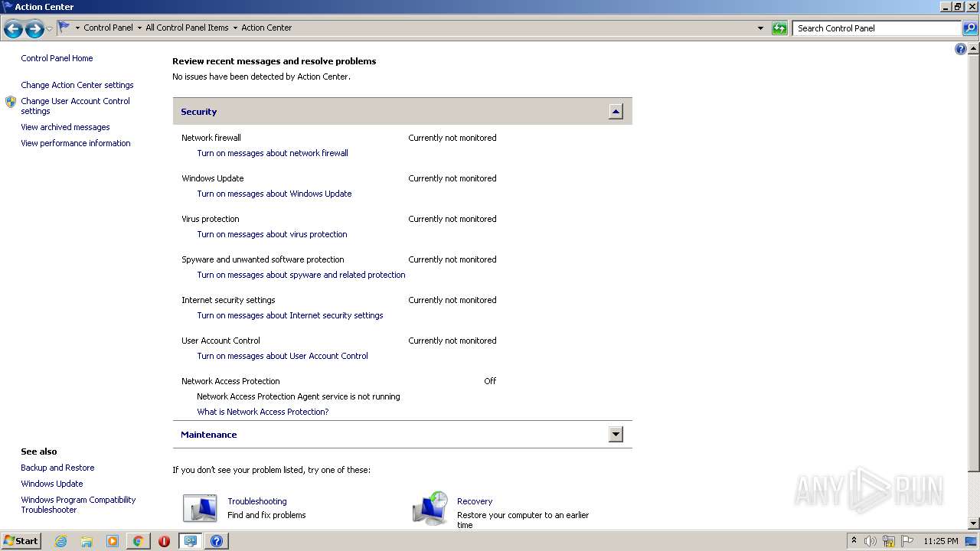Click the Action Center flag tray icon
This screenshot has height=551, width=980.
tap(907, 541)
